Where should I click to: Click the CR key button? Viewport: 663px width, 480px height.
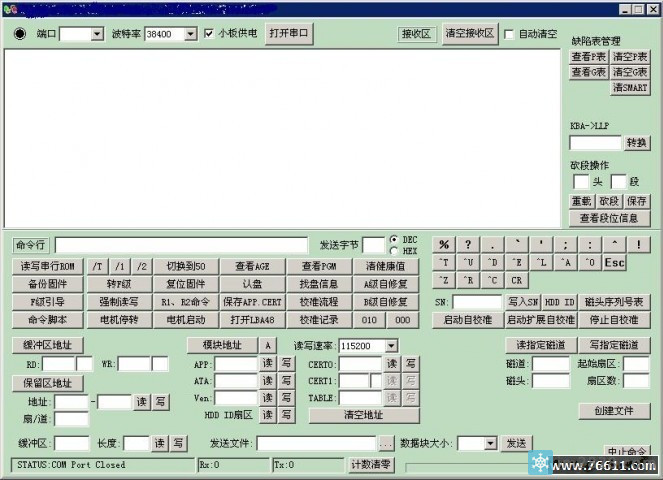click(x=517, y=281)
